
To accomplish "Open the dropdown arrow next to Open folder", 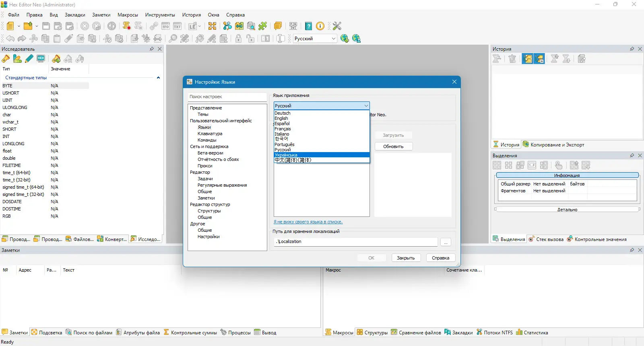I will [x=37, y=26].
